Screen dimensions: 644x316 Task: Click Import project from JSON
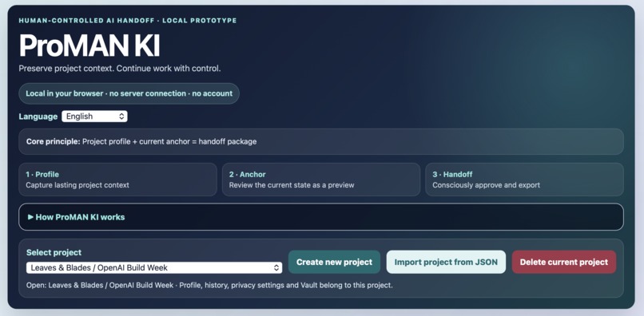[446, 262]
